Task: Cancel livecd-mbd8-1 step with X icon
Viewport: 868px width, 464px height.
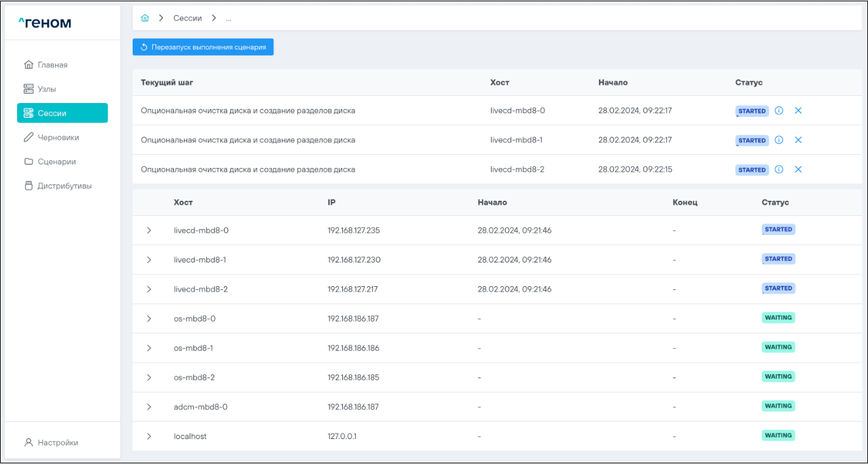Action: pos(798,140)
